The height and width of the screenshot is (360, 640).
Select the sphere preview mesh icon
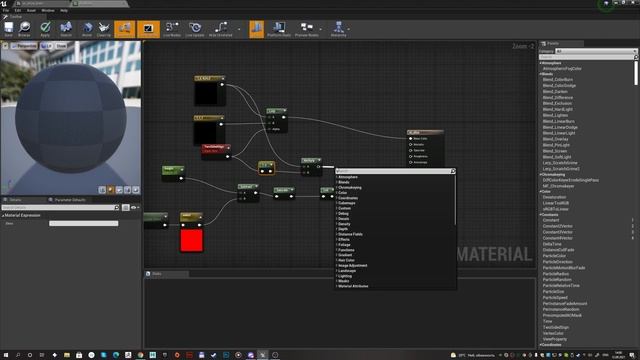point(111,190)
